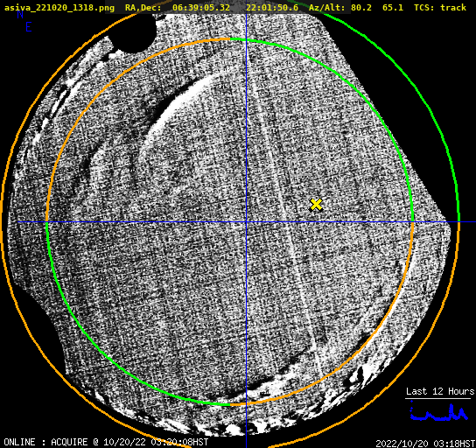This screenshot has width=476, height=448.
Task: Click the black circular mask near top-left
Action: tap(134, 31)
